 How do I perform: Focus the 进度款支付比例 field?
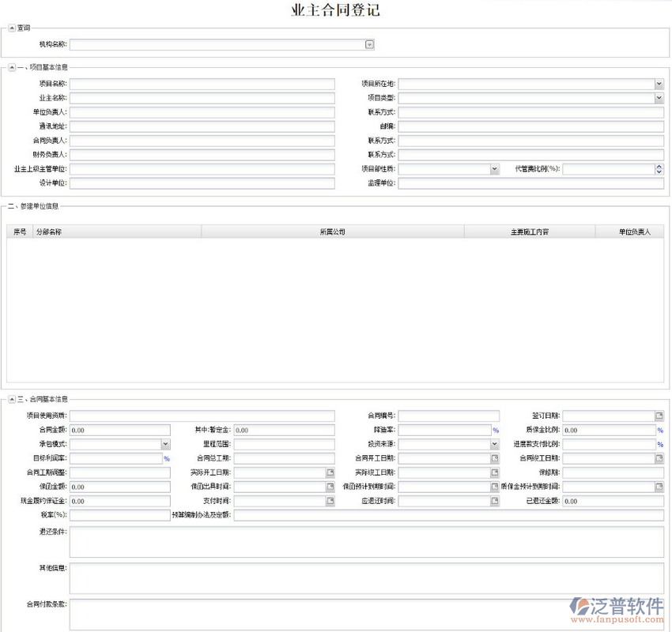pyautogui.click(x=610, y=444)
